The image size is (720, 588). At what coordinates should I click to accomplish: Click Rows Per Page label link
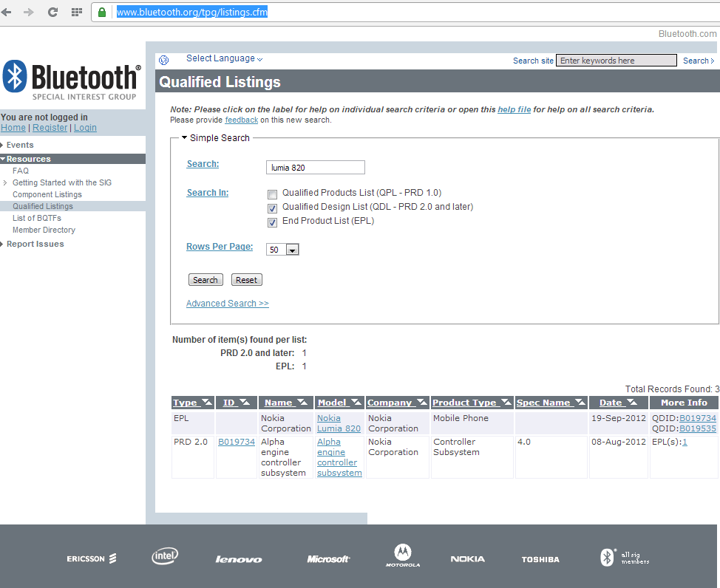[220, 247]
